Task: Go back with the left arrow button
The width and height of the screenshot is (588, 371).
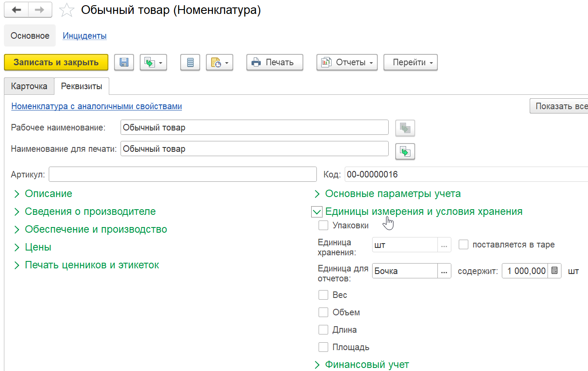Action: pos(17,10)
